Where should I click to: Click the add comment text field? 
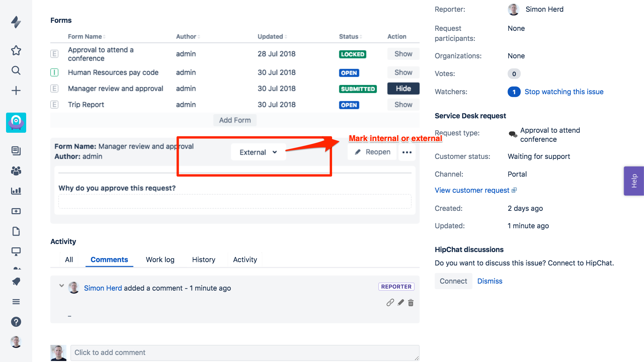pos(245,353)
